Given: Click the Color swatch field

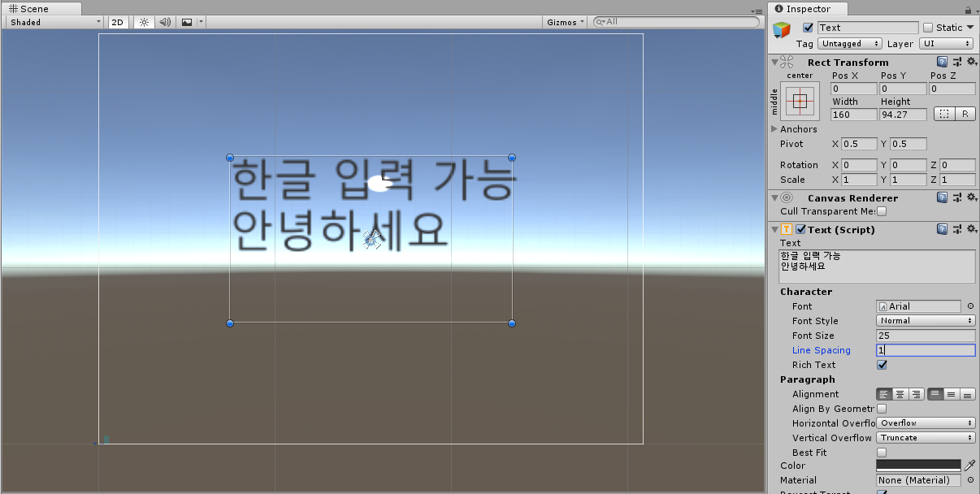Looking at the screenshot, I should coord(919,466).
